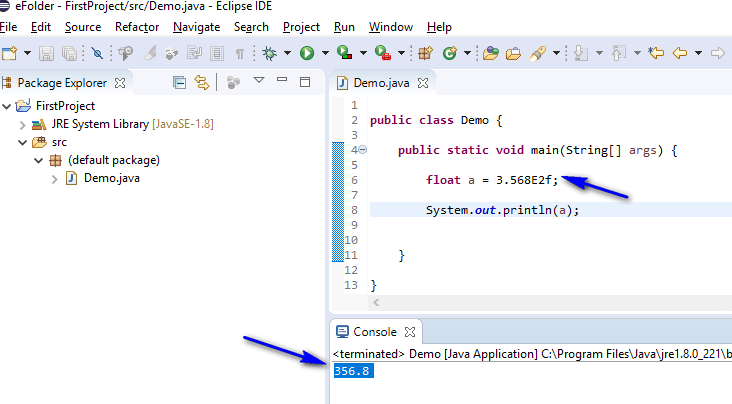This screenshot has width=732, height=404.
Task: Collapse the FirstProject tree node
Action: pos(7,106)
